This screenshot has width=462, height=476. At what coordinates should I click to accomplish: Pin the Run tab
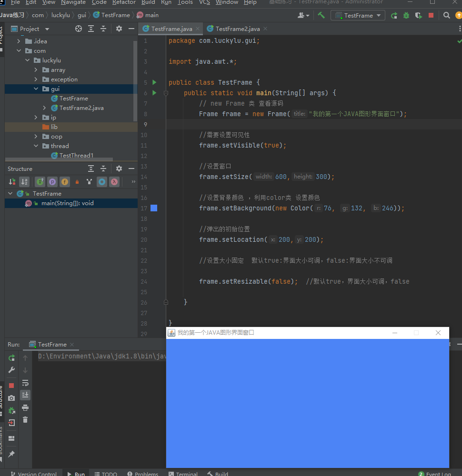tap(11, 454)
